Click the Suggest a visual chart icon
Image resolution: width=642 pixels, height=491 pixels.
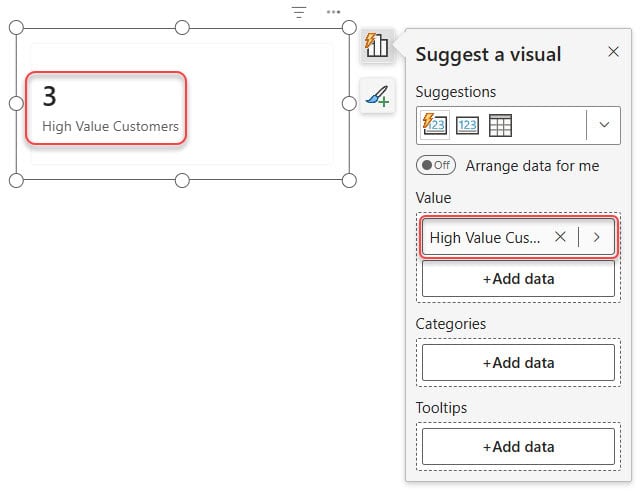coord(376,46)
